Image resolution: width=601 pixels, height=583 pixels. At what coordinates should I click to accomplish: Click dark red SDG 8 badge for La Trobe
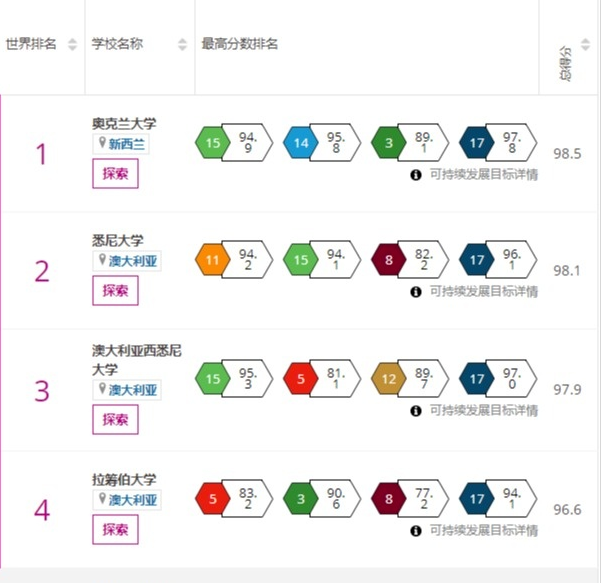click(x=389, y=499)
